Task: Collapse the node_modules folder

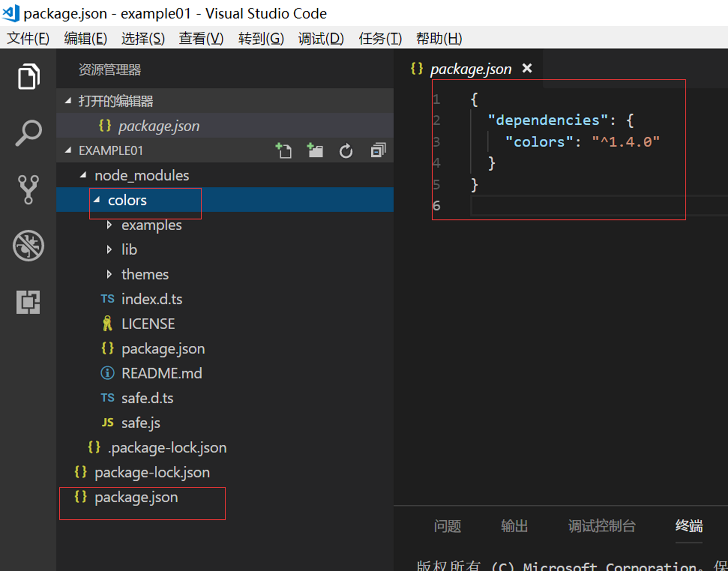Action: tap(83, 175)
